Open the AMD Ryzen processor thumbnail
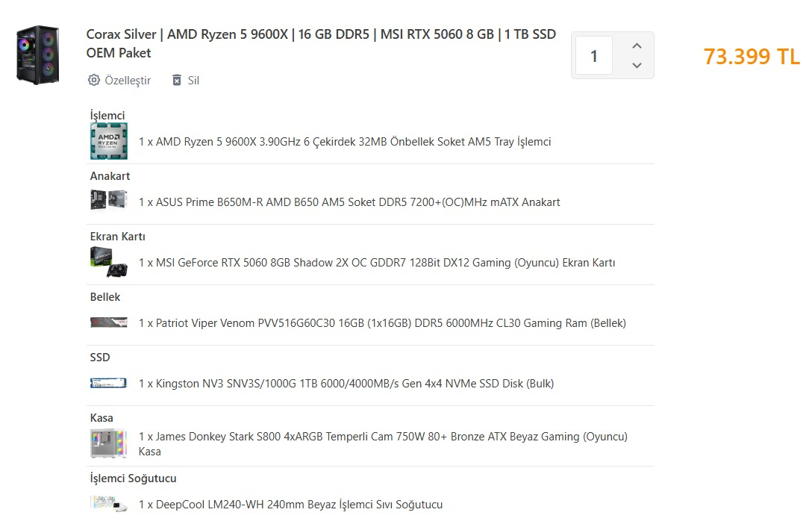The width and height of the screenshot is (812, 527). tap(109, 141)
